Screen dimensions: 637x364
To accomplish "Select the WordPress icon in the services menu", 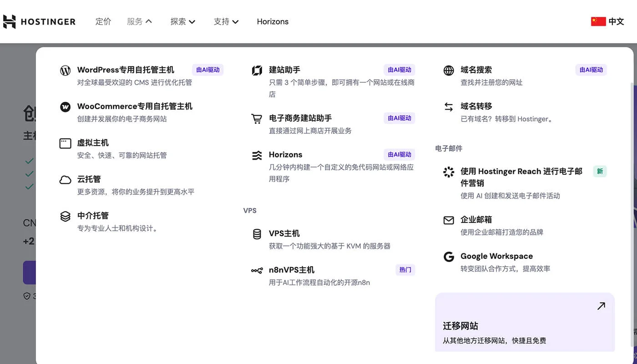I will tap(65, 71).
